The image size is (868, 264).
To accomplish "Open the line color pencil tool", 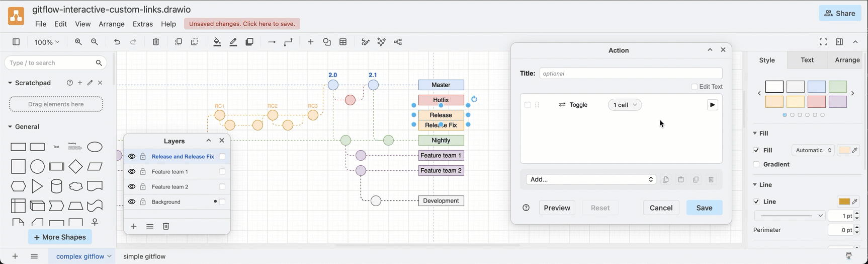I will pyautogui.click(x=233, y=42).
